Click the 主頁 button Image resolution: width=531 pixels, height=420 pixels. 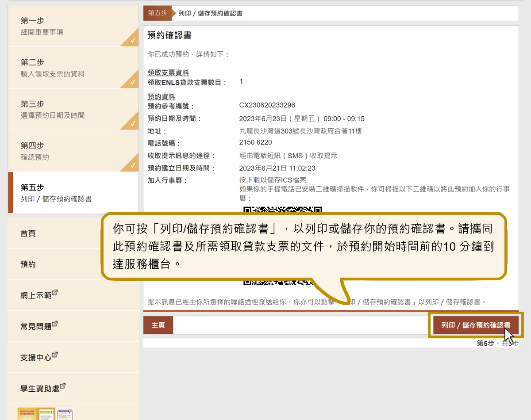158,324
